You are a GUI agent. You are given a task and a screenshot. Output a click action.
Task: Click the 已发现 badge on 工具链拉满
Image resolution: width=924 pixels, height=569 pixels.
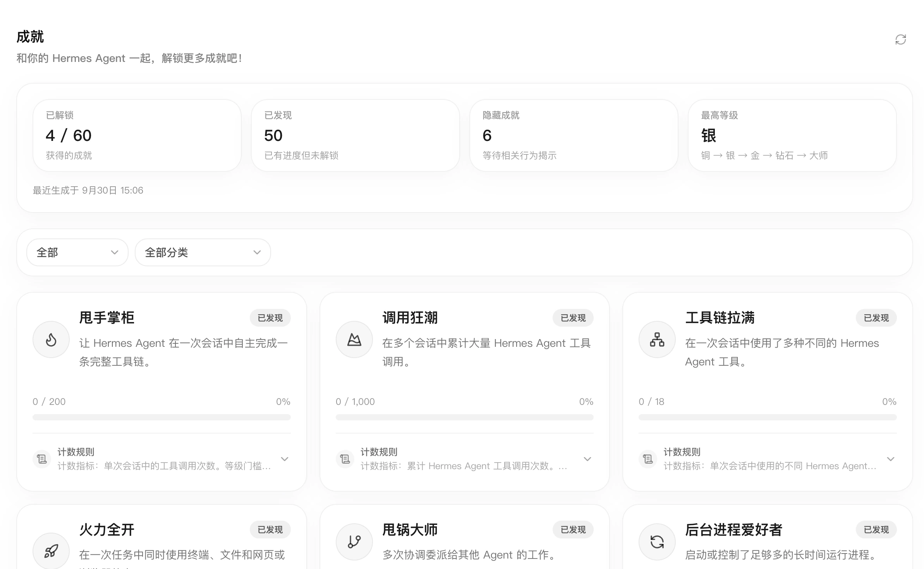click(x=876, y=318)
